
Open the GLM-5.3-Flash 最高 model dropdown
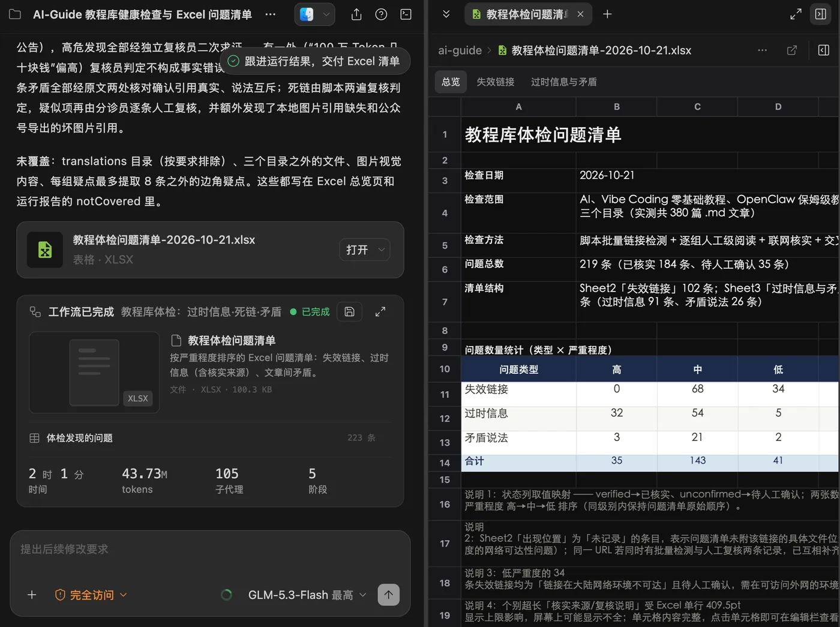click(307, 595)
